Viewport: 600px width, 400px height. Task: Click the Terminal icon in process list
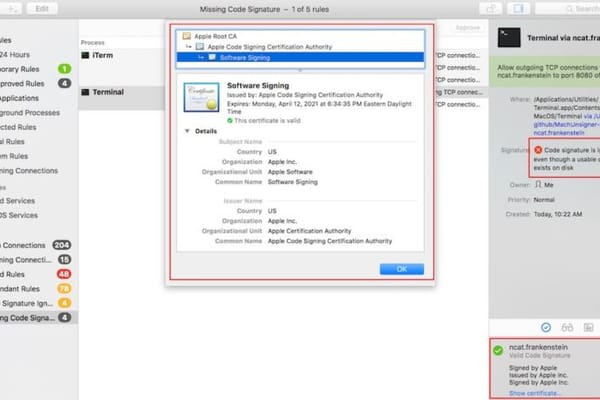[85, 92]
